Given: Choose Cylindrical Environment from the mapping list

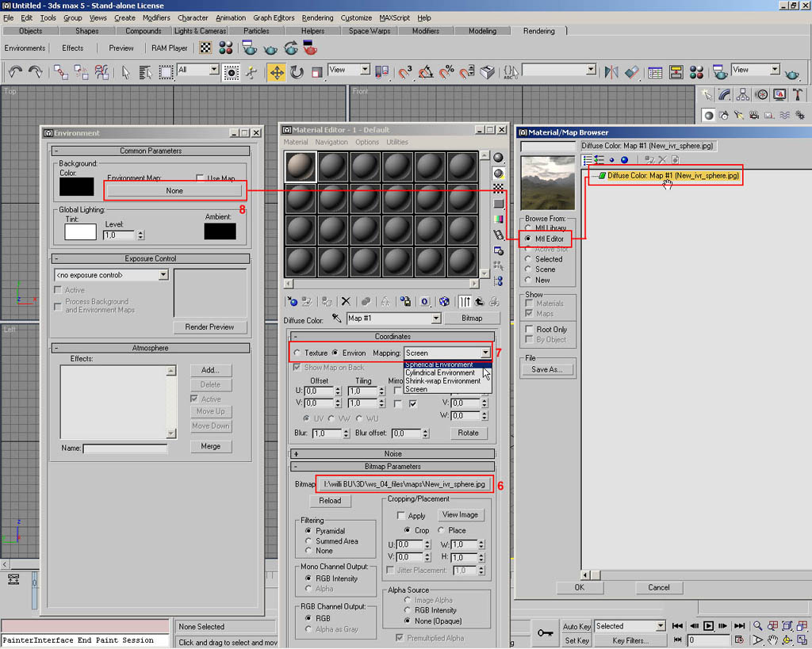Looking at the screenshot, I should point(439,372).
